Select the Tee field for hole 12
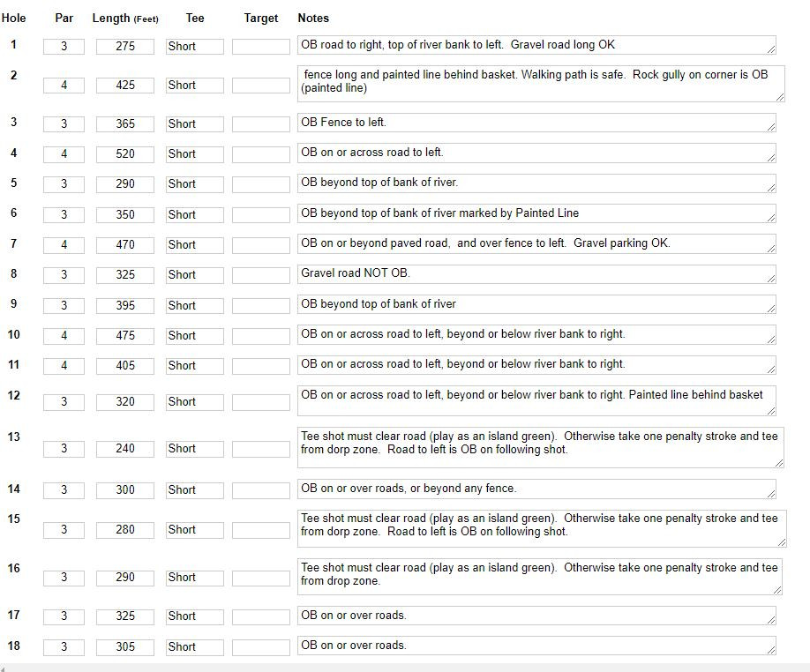The height and width of the screenshot is (672, 810). [x=194, y=402]
